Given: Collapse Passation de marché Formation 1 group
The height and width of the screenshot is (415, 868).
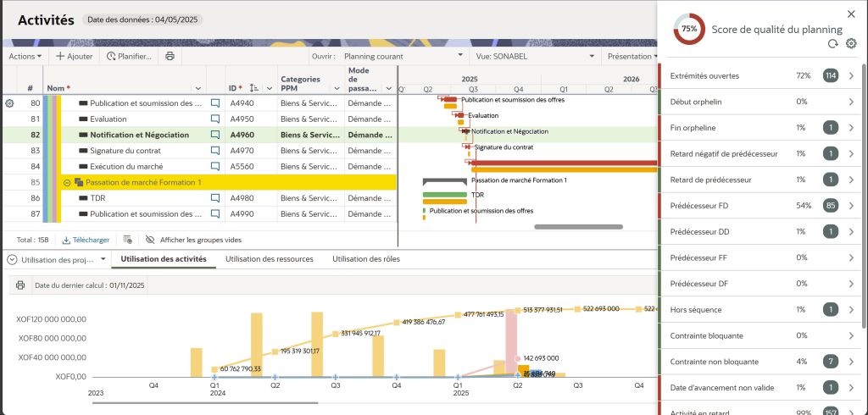Looking at the screenshot, I should (x=66, y=182).
